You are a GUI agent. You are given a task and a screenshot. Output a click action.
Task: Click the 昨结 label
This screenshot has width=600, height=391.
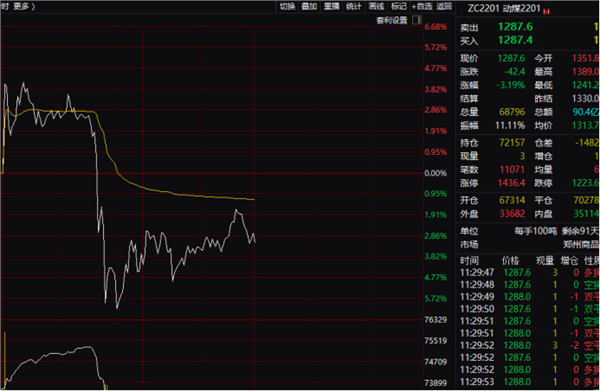tap(543, 99)
